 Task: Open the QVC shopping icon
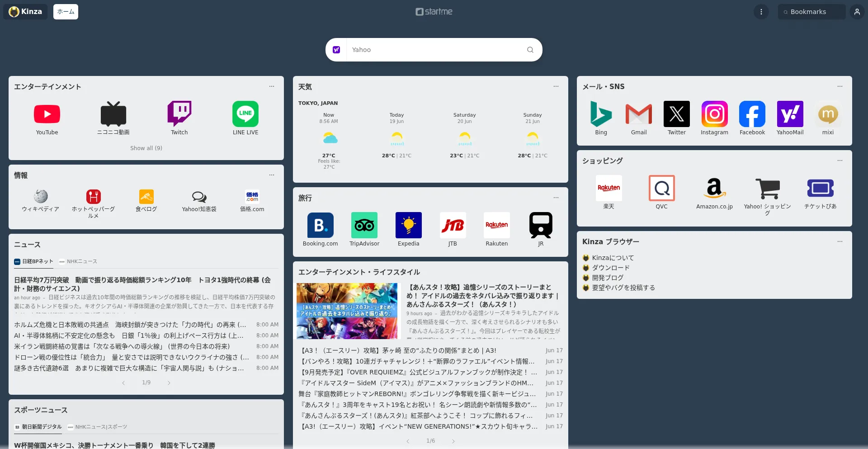coord(662,188)
